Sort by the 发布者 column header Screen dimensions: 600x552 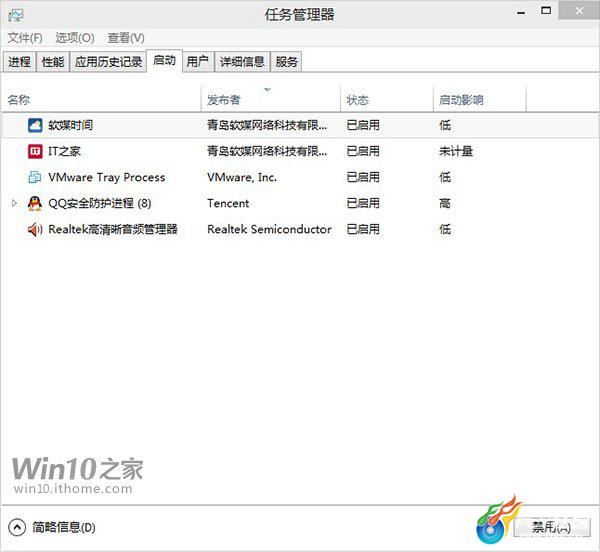[x=271, y=100]
